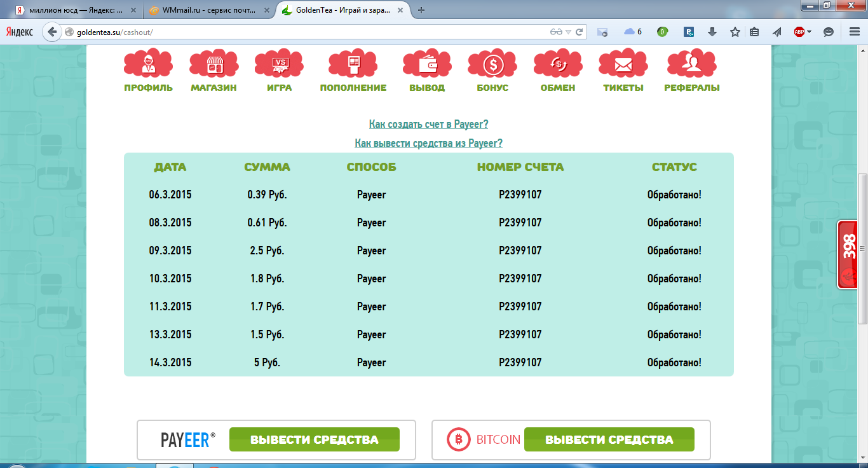Select the amount 1.7 Руб.

(267, 306)
